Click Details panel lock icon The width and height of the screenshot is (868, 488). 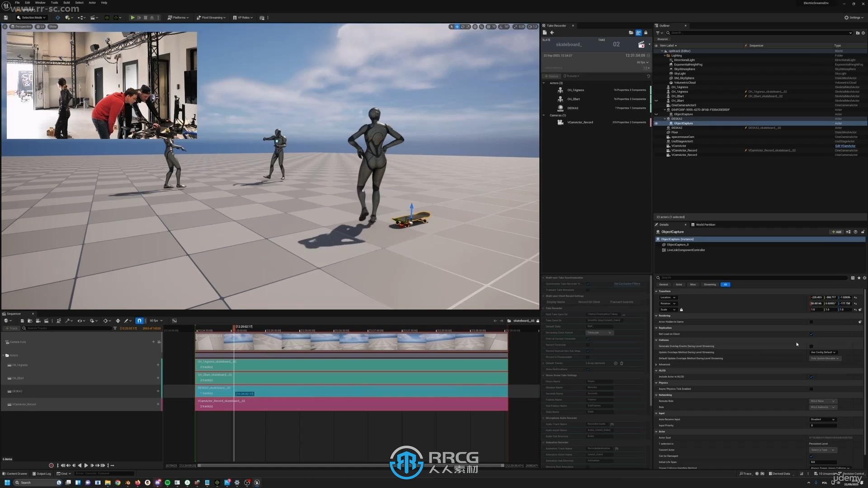(x=863, y=232)
